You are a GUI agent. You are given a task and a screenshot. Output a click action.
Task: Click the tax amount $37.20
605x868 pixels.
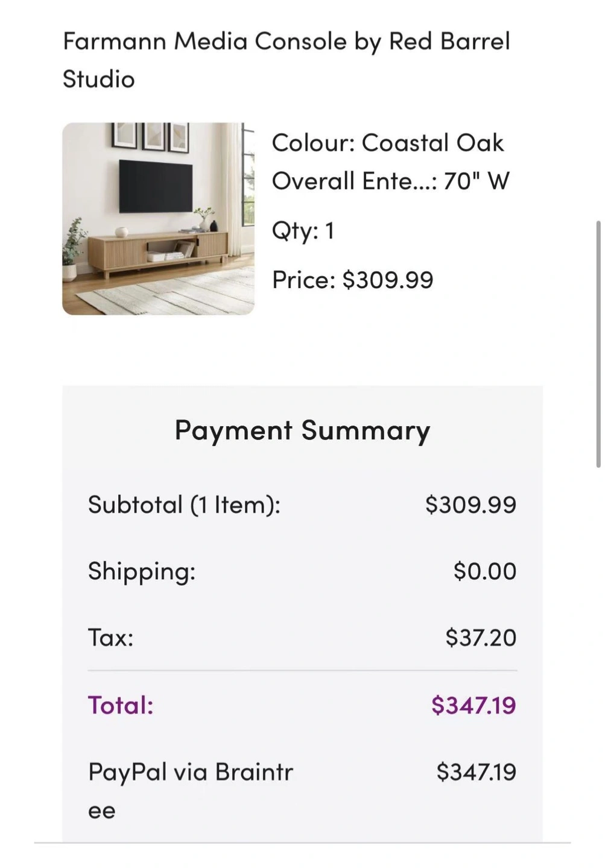pos(481,638)
